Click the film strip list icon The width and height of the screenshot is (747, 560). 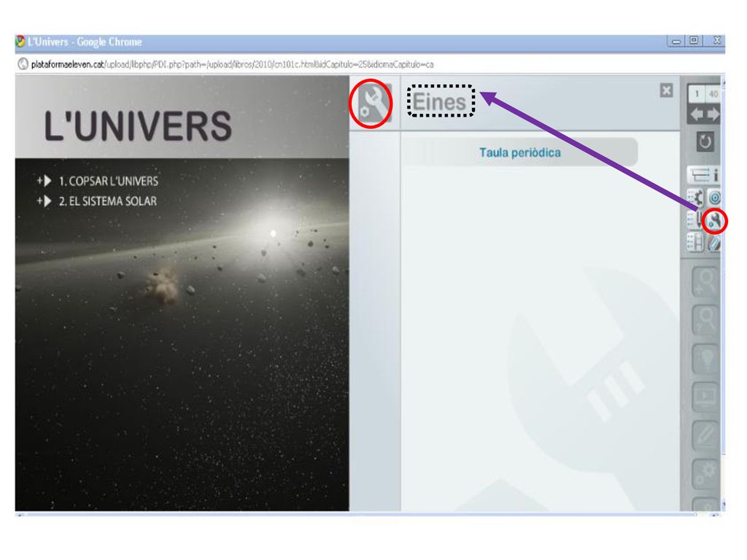click(x=695, y=242)
